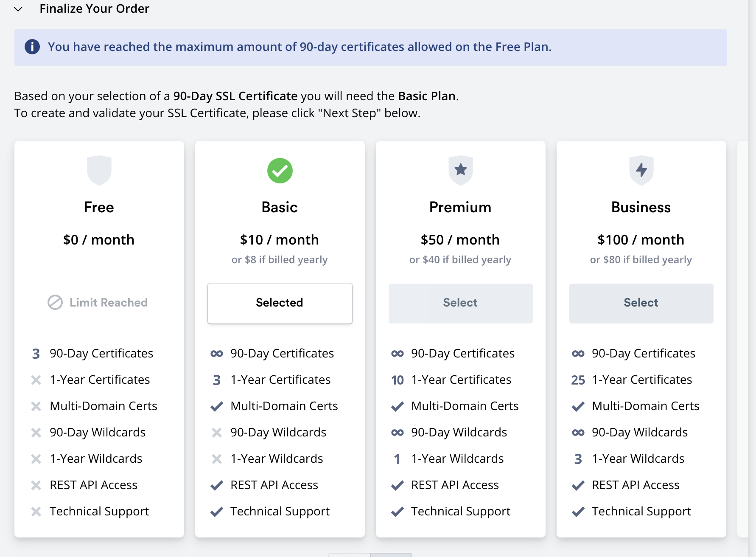756x557 pixels.
Task: Select the Premium plan
Action: coord(460,303)
